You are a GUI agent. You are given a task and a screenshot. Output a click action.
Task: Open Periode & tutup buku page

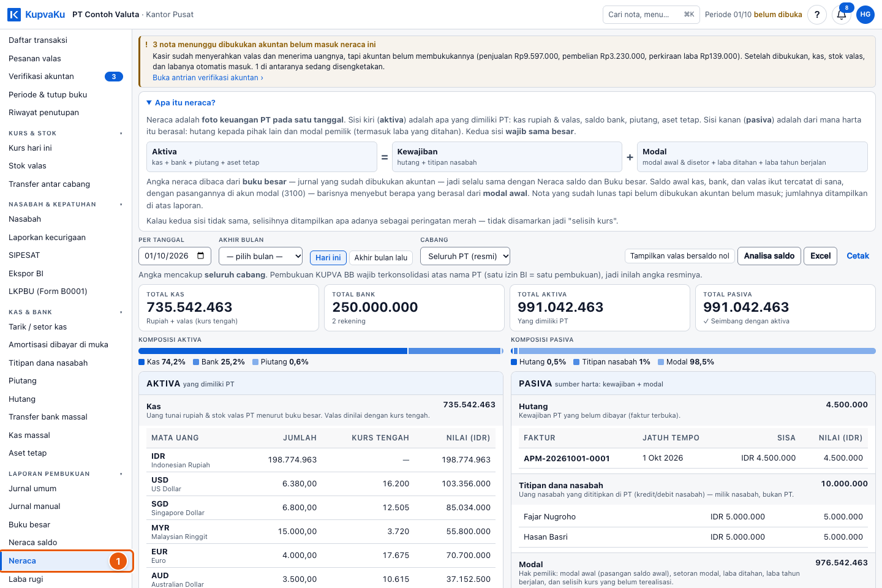pyautogui.click(x=66, y=95)
